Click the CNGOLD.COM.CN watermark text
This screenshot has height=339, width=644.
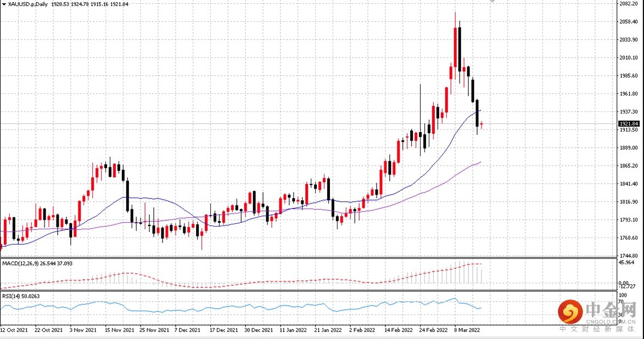coord(611,322)
